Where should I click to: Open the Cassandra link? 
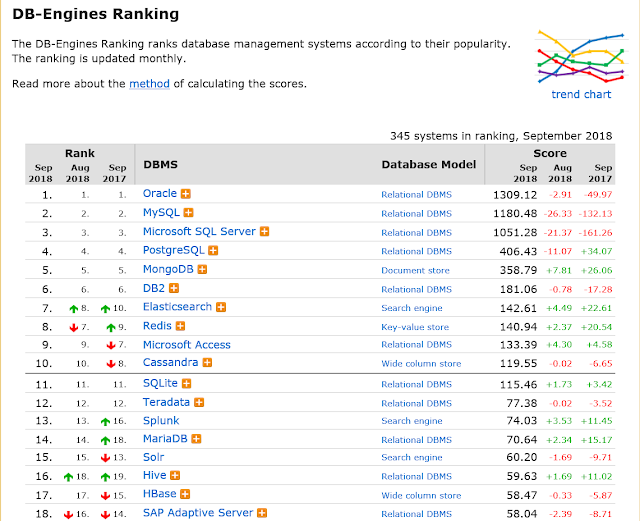pos(171,363)
